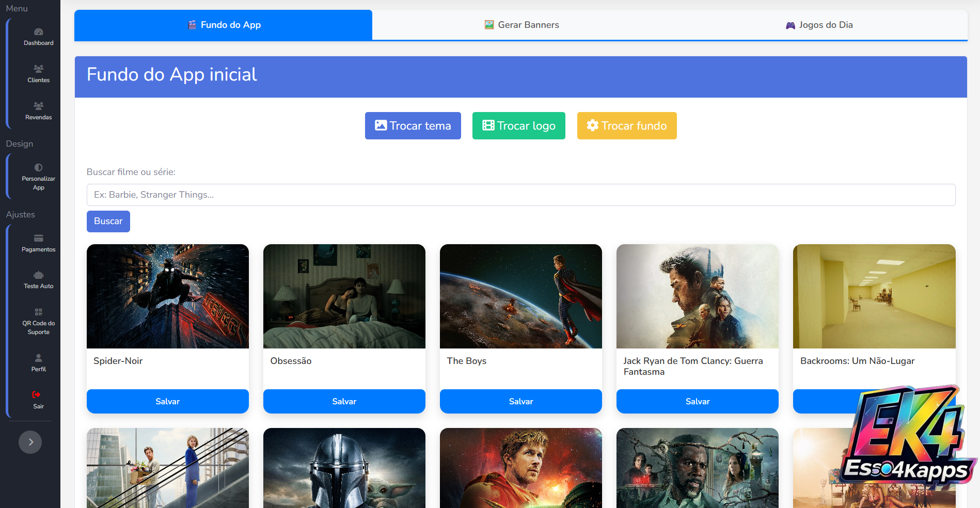The height and width of the screenshot is (508, 980).
Task: Select the Mandalorian helmet poster thumbnail
Action: [x=344, y=468]
